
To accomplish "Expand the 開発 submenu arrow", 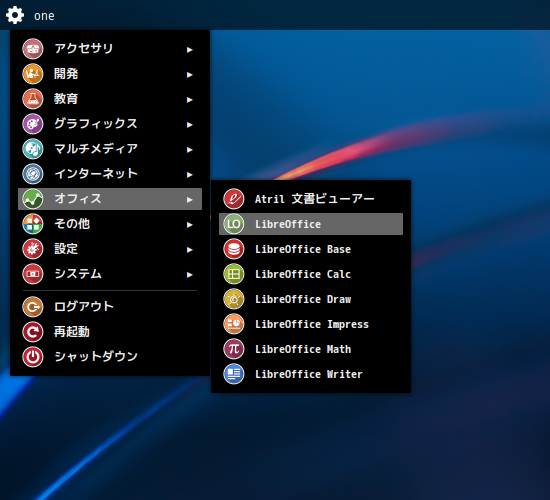I will 190,75.
